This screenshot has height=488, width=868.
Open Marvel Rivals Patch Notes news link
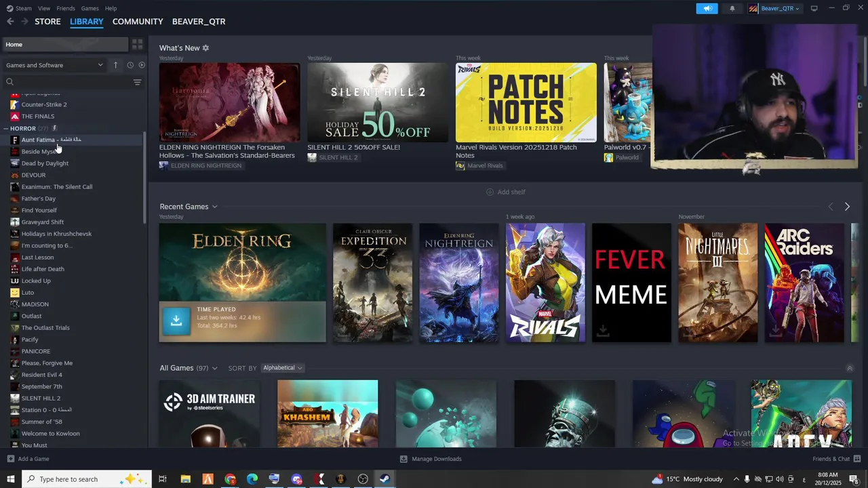516,151
